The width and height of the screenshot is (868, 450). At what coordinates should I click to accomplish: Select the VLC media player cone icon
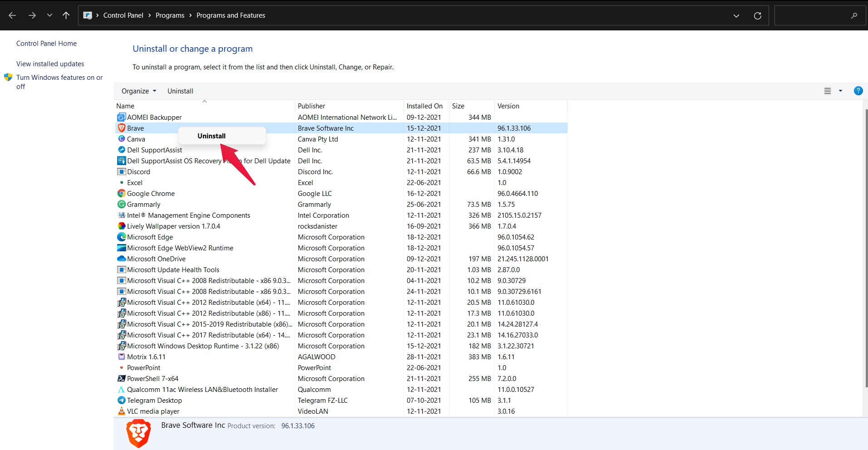tap(121, 411)
